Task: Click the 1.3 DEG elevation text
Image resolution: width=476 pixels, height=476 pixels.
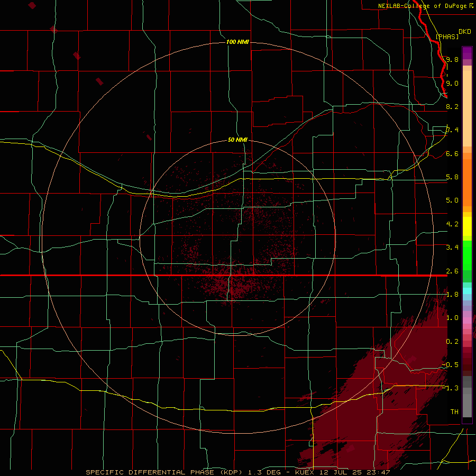Action: point(265,472)
